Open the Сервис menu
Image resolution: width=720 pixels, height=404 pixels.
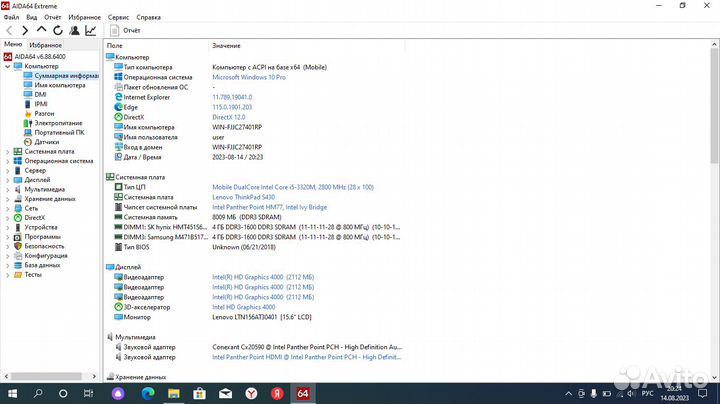pos(118,17)
